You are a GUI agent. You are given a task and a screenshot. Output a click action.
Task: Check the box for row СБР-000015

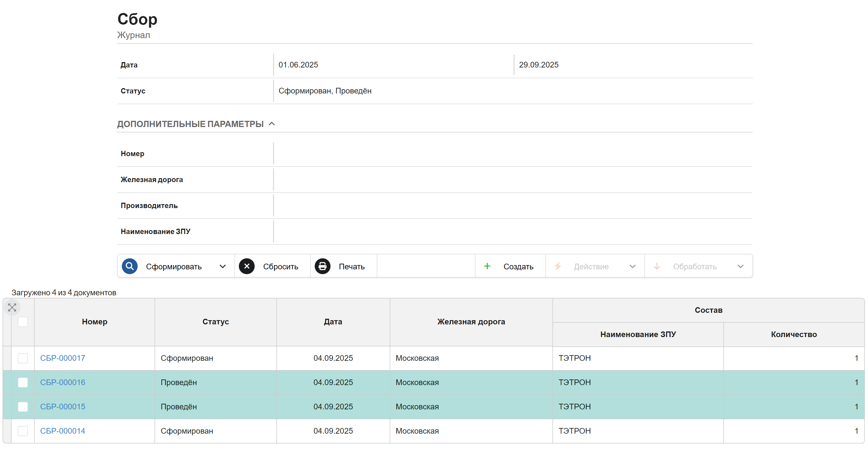[23, 407]
